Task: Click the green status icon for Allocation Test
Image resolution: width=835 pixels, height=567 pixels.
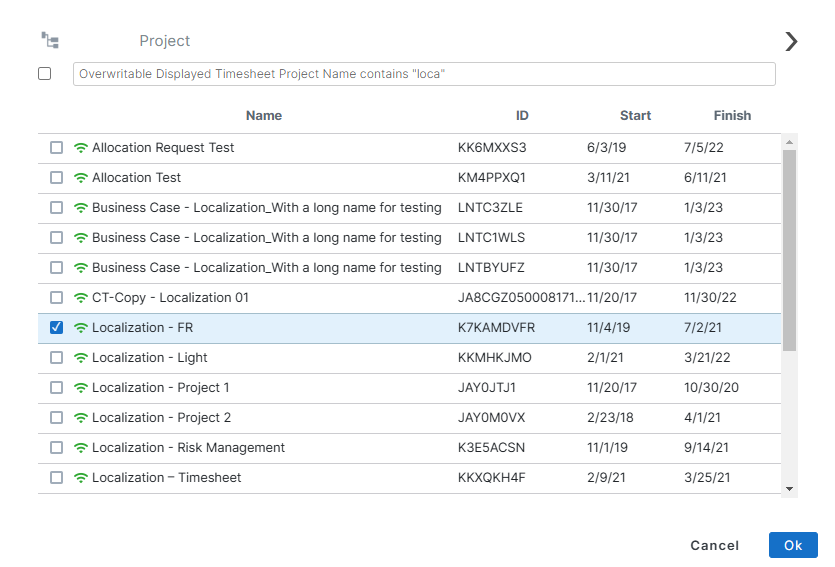Action: [81, 178]
